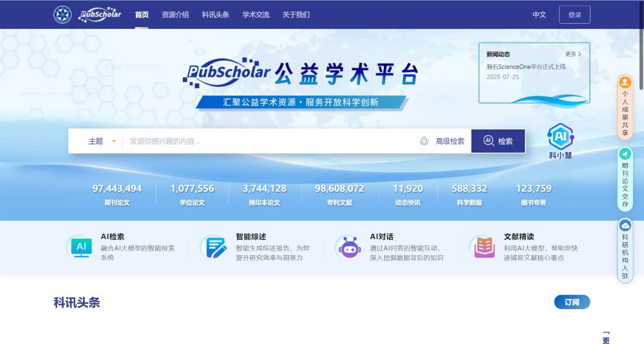Screen dimensions: 644x344
Task: Click the 文献精读 book icon
Action: point(483,247)
